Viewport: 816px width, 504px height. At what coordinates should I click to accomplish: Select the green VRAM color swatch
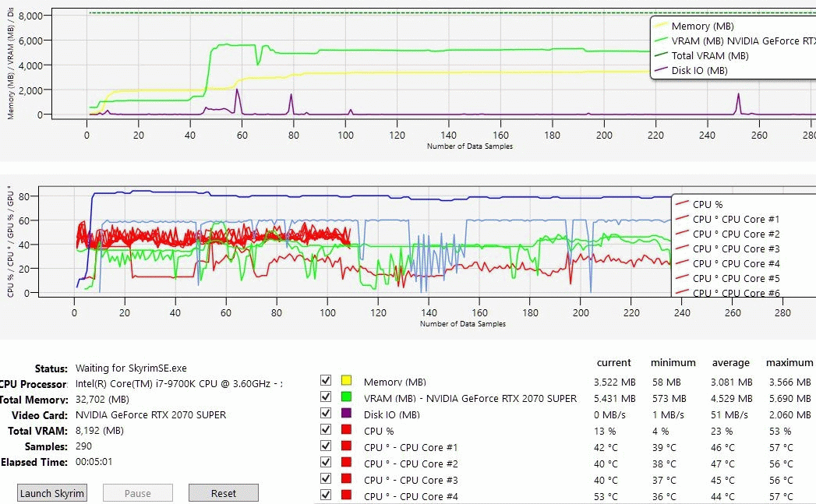pyautogui.click(x=347, y=398)
